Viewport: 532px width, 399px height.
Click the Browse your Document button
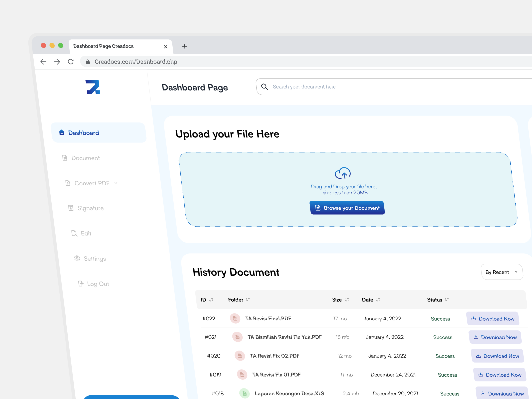347,208
